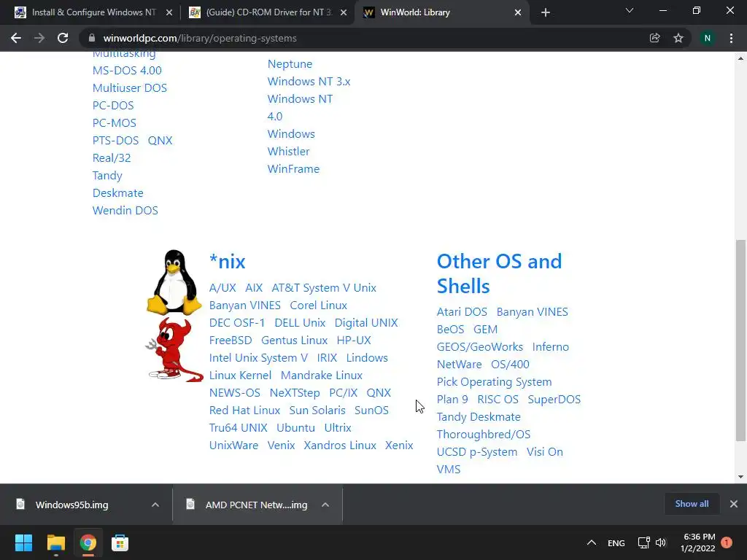This screenshot has height=560, width=747.
Task: Click Show all downloads button
Action: coord(692,504)
